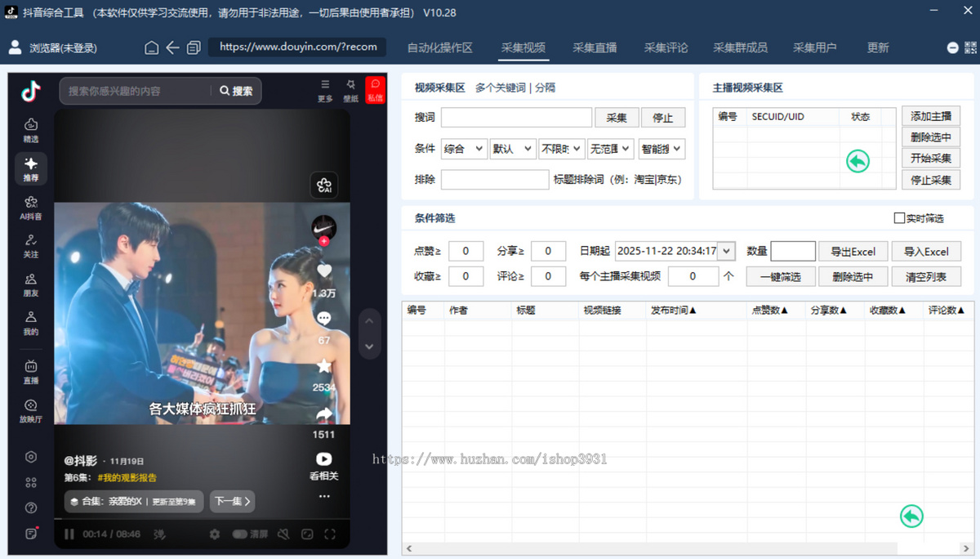This screenshot has width=980, height=559.
Task: Open the 关注 following feed
Action: 31,246
